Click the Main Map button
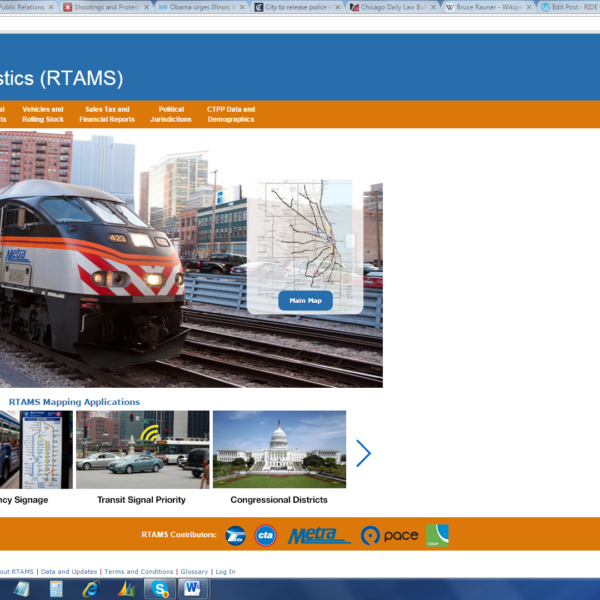Viewport: 600px width, 600px height. [305, 300]
